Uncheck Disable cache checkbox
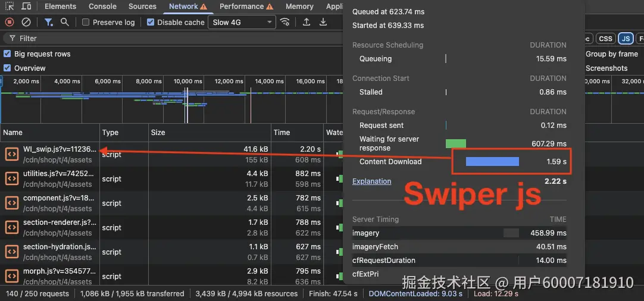The height and width of the screenshot is (301, 644). [x=151, y=22]
